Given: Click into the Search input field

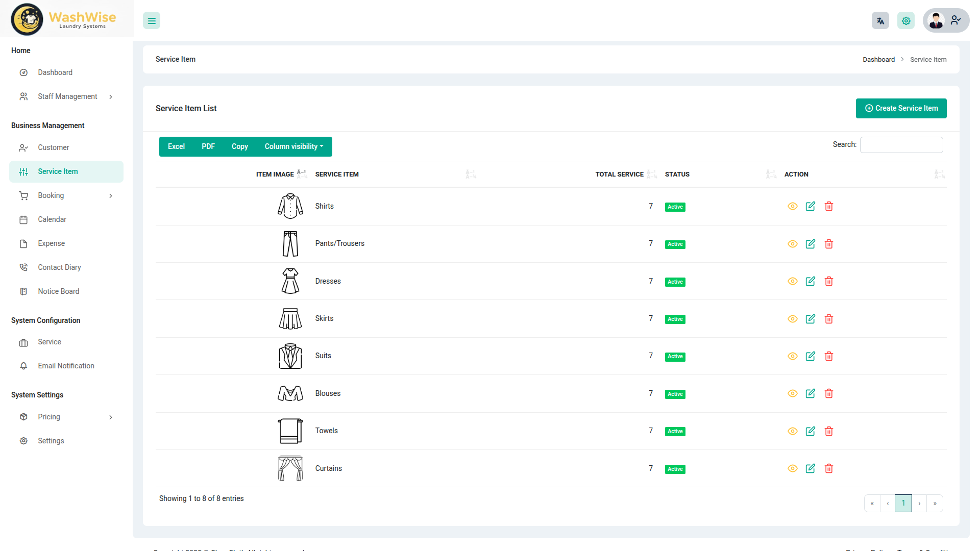Looking at the screenshot, I should coord(901,145).
